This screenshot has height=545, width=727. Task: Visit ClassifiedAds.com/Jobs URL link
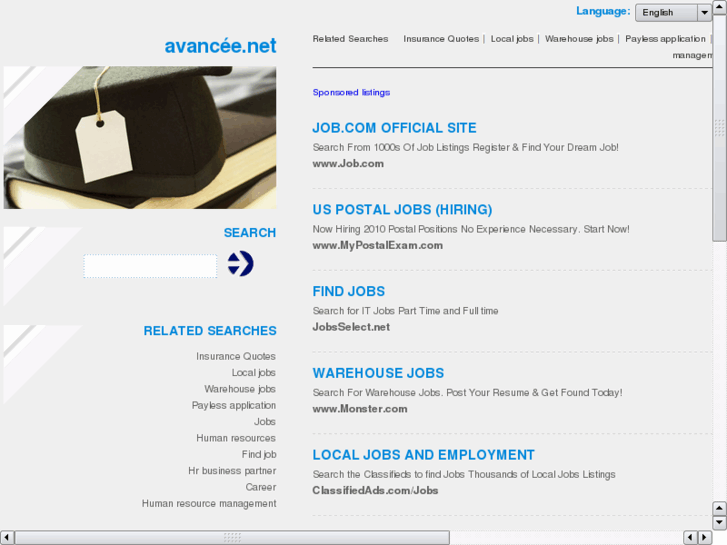[x=375, y=490]
